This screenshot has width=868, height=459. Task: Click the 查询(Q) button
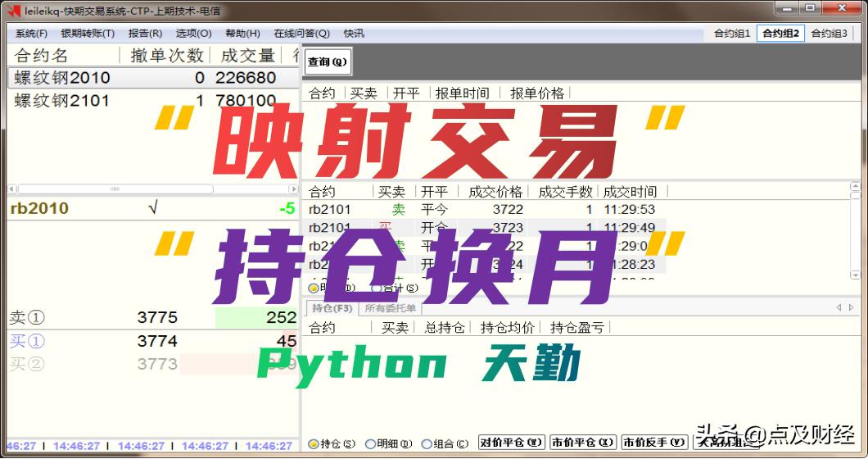(328, 61)
